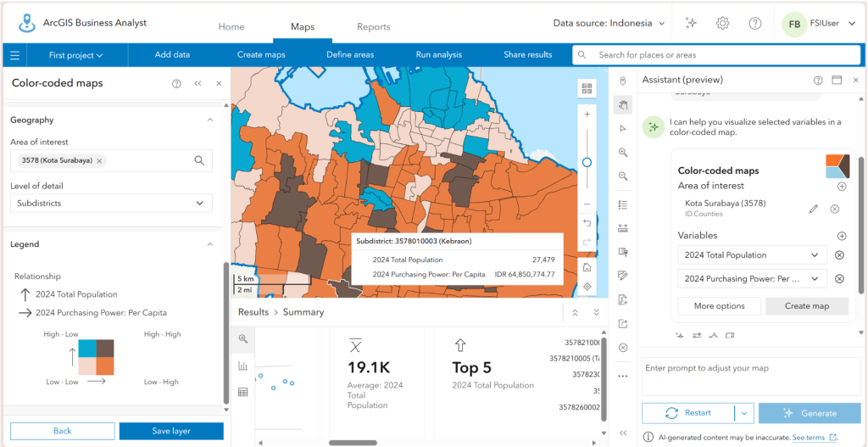The width and height of the screenshot is (868, 447).
Task: Open the Run analysis menu
Action: (439, 55)
